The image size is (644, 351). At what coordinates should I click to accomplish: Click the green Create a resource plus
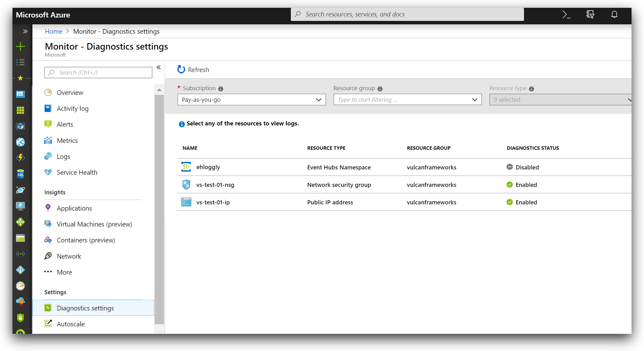(x=20, y=46)
